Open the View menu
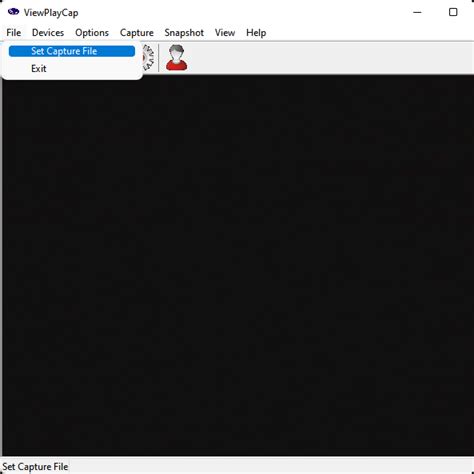Image resolution: width=474 pixels, height=474 pixels. 225,33
